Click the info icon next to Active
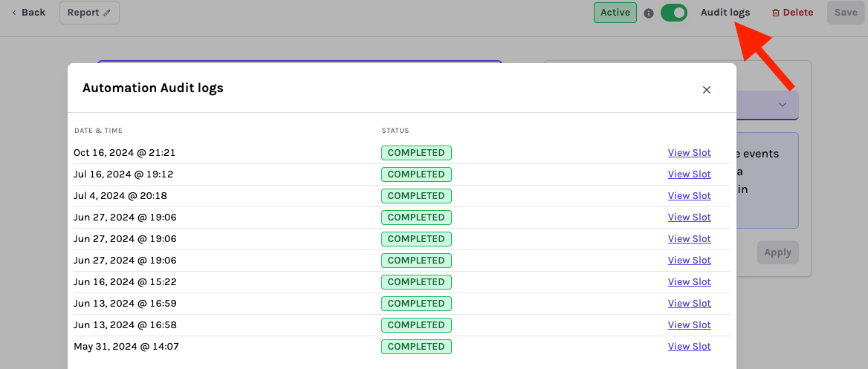 click(x=649, y=13)
